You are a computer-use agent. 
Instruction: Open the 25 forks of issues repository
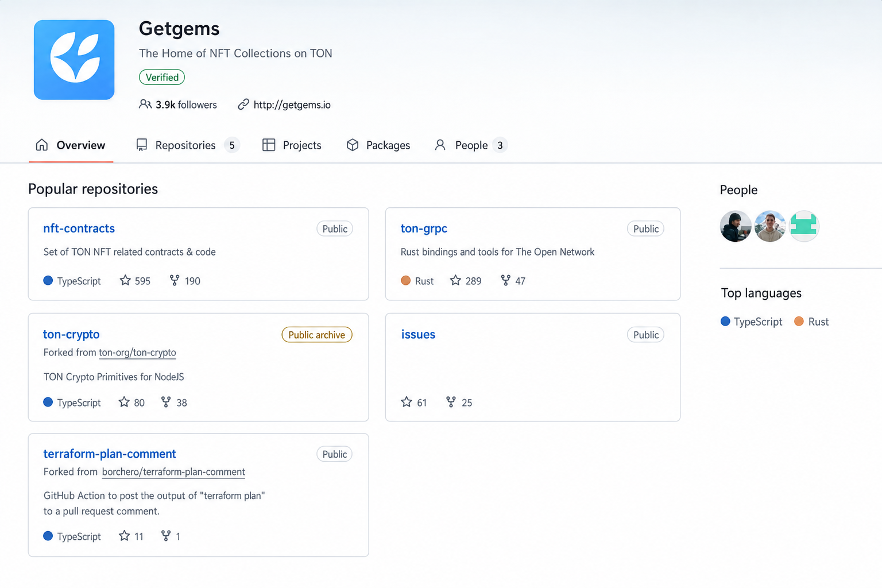point(467,403)
